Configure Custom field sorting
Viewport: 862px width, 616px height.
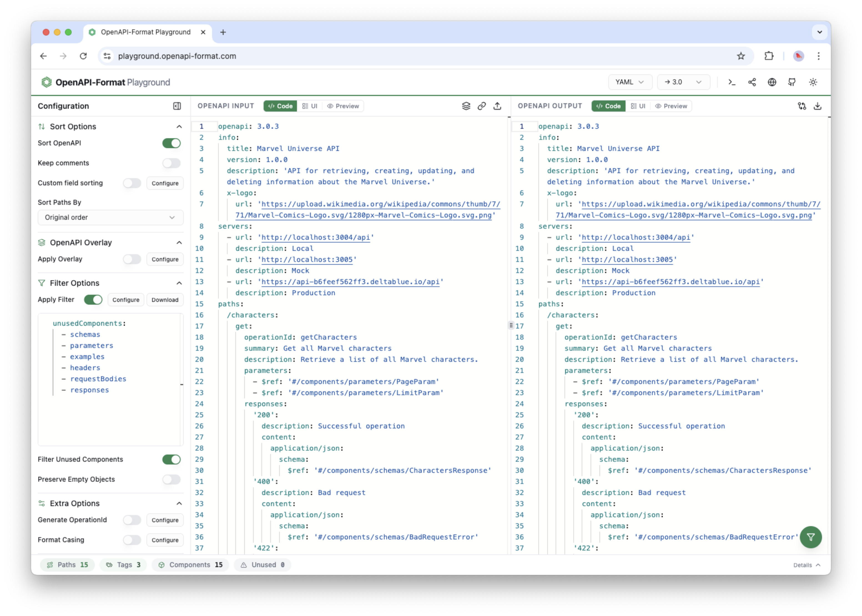click(165, 183)
